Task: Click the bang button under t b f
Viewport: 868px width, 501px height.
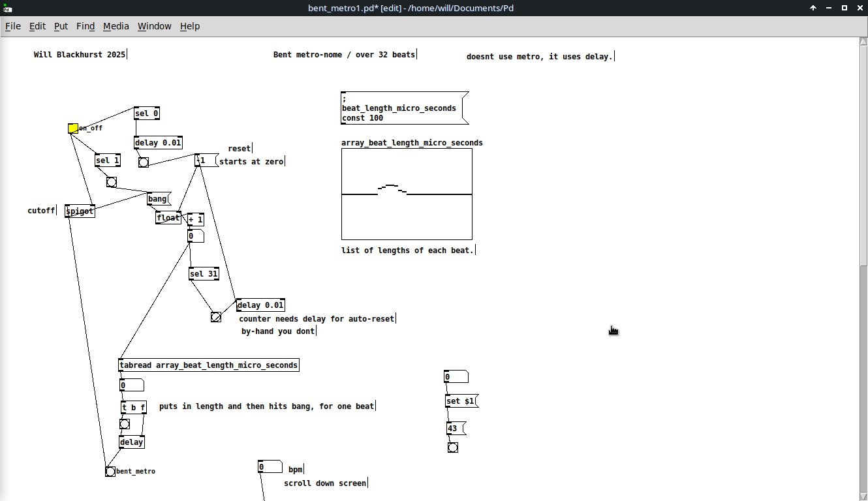Action: [x=125, y=424]
